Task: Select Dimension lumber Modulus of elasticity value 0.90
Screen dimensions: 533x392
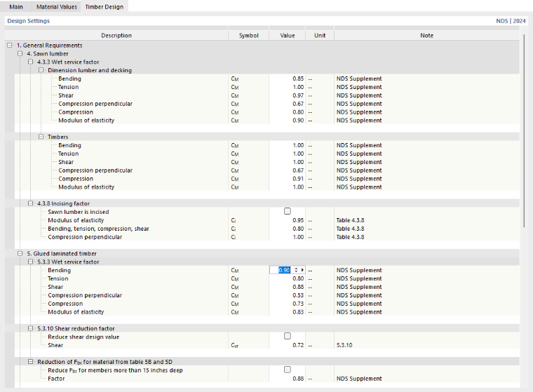Action: [x=298, y=121]
